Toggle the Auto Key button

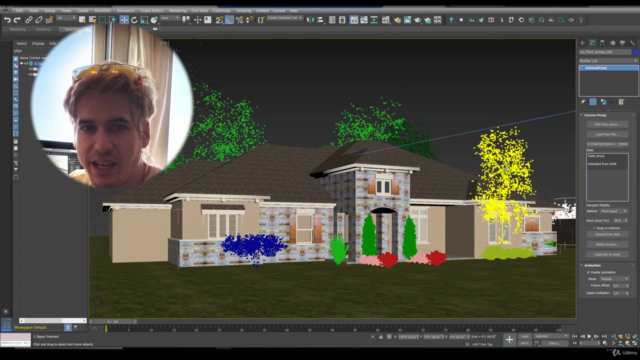pyautogui.click(x=525, y=336)
